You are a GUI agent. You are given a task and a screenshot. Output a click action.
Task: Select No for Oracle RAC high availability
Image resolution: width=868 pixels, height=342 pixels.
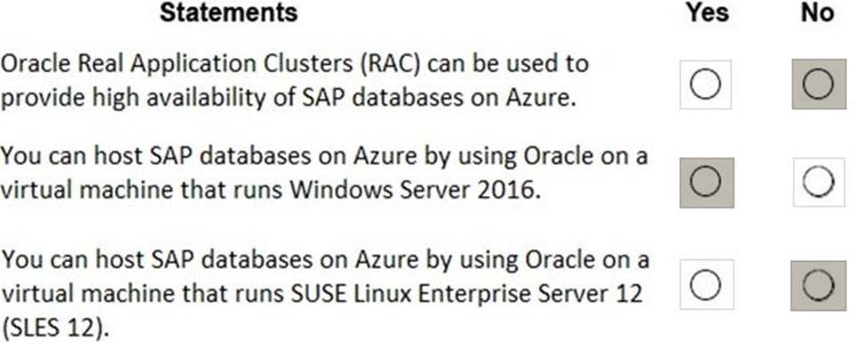click(818, 84)
